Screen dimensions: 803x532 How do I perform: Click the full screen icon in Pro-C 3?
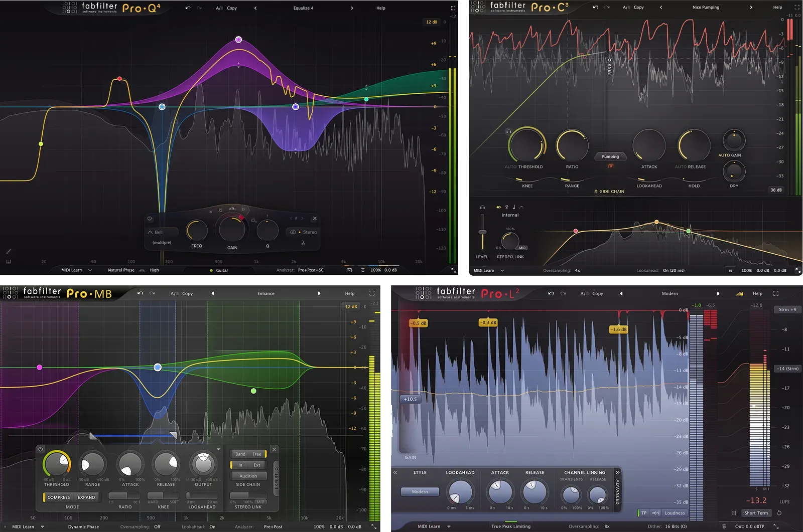click(x=796, y=8)
